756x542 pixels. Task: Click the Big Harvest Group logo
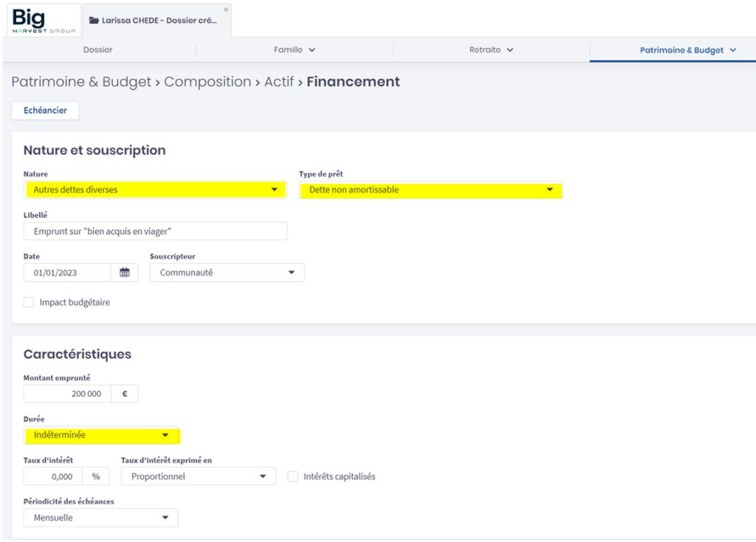point(43,21)
